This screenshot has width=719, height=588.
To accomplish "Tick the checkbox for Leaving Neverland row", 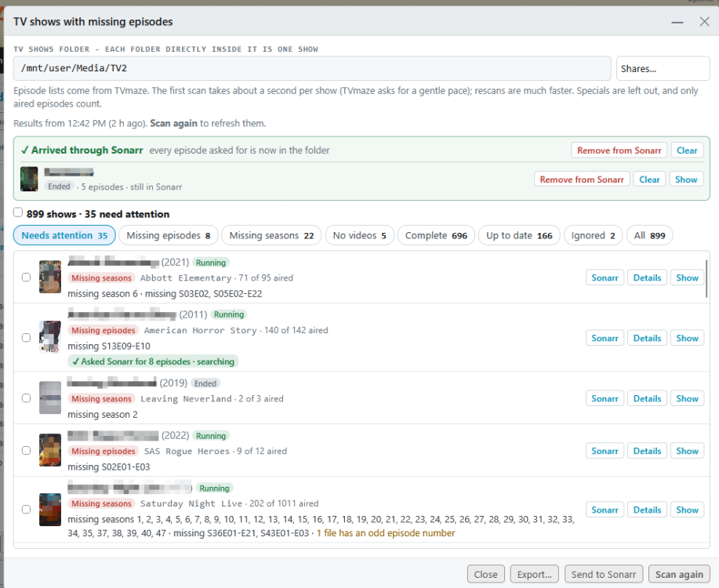I will tap(26, 397).
